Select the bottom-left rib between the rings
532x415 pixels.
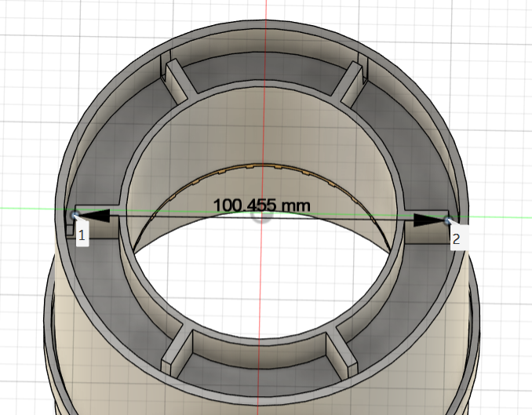coord(177,351)
